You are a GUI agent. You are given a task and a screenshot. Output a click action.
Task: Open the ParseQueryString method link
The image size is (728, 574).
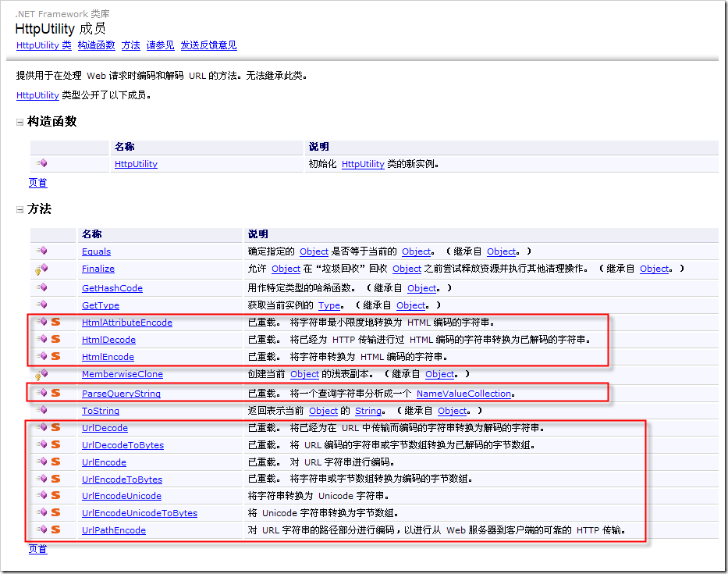coord(121,394)
